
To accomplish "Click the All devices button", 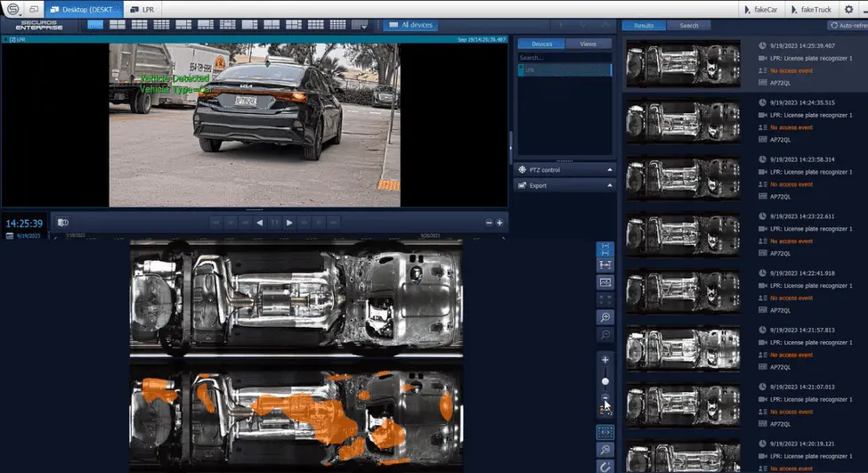I will pos(410,25).
